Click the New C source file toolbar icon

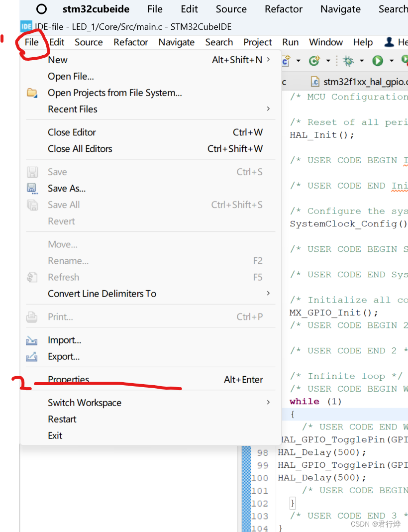click(x=286, y=61)
